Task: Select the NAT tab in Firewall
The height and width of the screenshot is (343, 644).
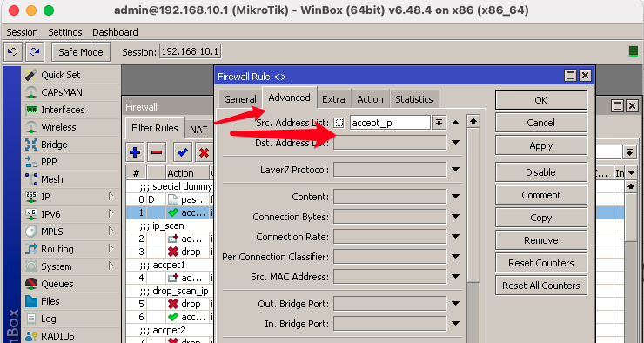Action: pyautogui.click(x=198, y=130)
